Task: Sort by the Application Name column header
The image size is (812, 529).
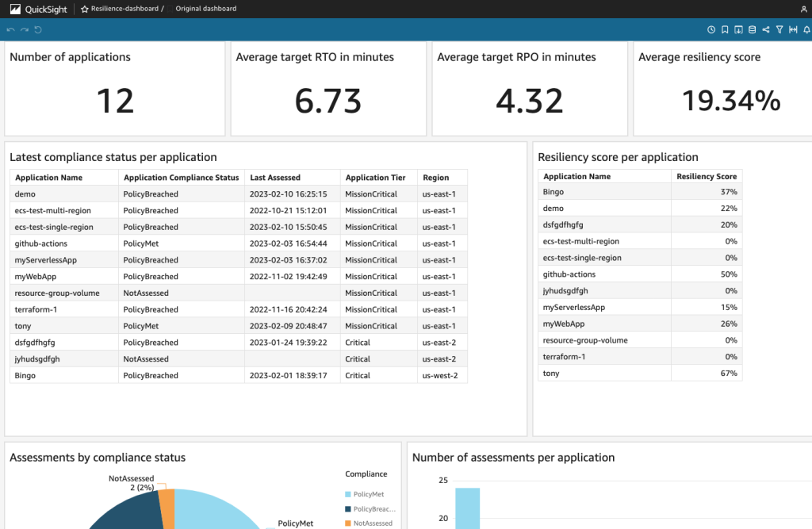Action: click(x=48, y=177)
